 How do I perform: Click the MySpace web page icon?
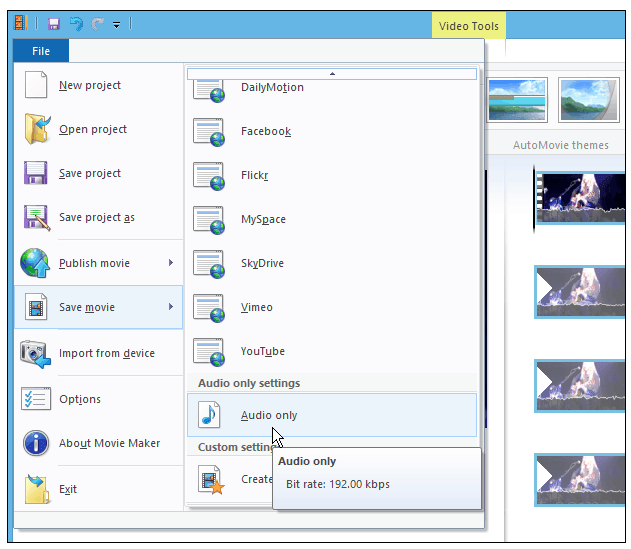pyautogui.click(x=209, y=220)
